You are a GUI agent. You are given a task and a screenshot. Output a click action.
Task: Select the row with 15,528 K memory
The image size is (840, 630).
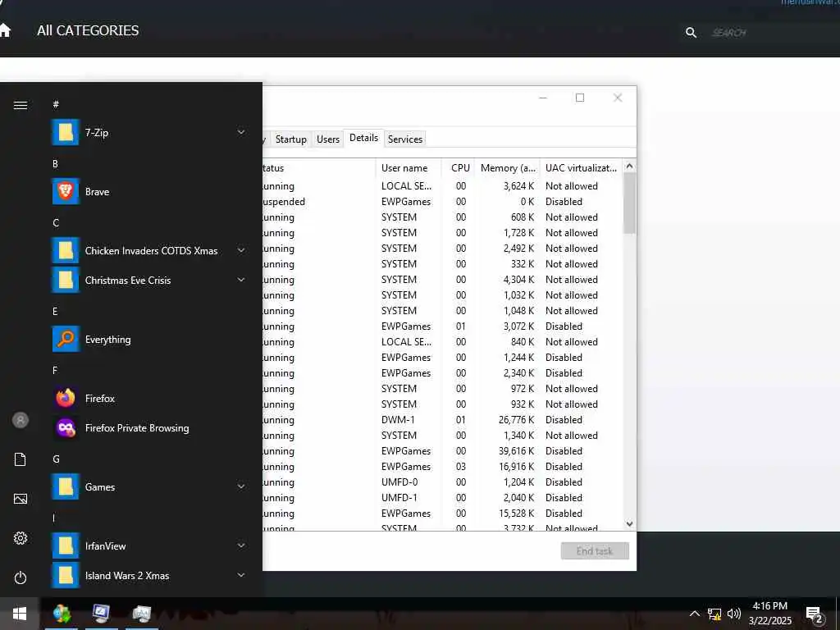(x=442, y=514)
